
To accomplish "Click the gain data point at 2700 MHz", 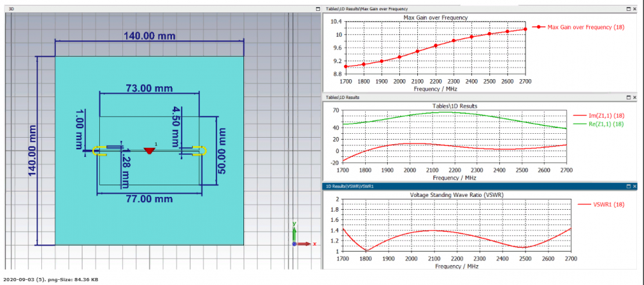I will pyautogui.click(x=525, y=29).
